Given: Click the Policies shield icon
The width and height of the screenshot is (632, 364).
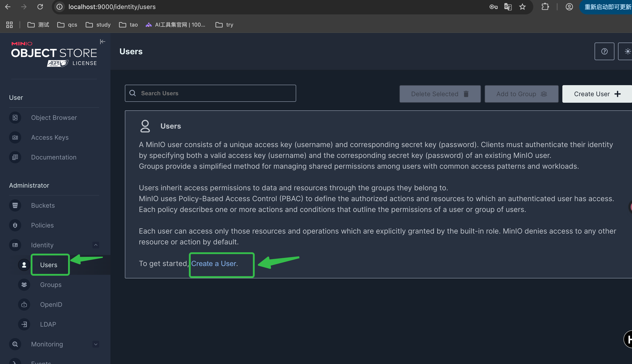Looking at the screenshot, I should coord(15,225).
